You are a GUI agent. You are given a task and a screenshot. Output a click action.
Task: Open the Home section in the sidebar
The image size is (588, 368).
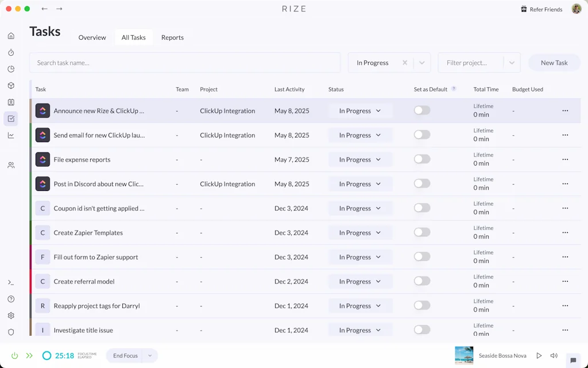pos(11,36)
